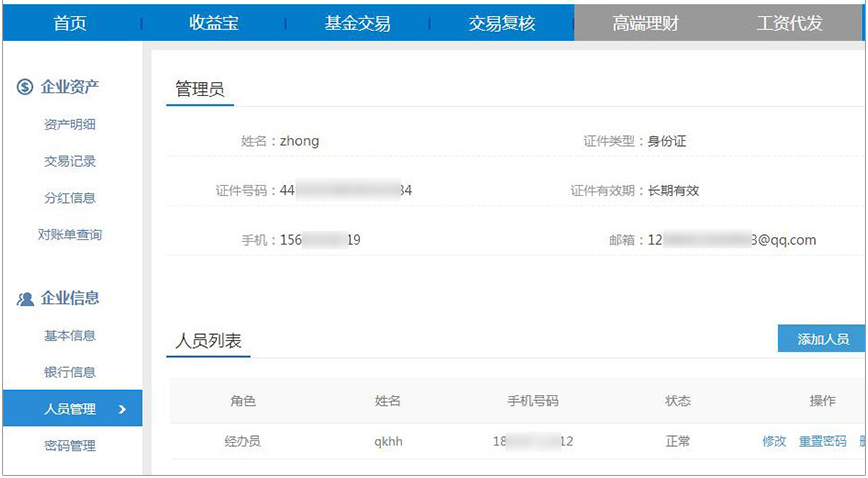Image resolution: width=868 pixels, height=478 pixels.
Task: Open 基本信息 under 企业信息
Action: tap(70, 336)
